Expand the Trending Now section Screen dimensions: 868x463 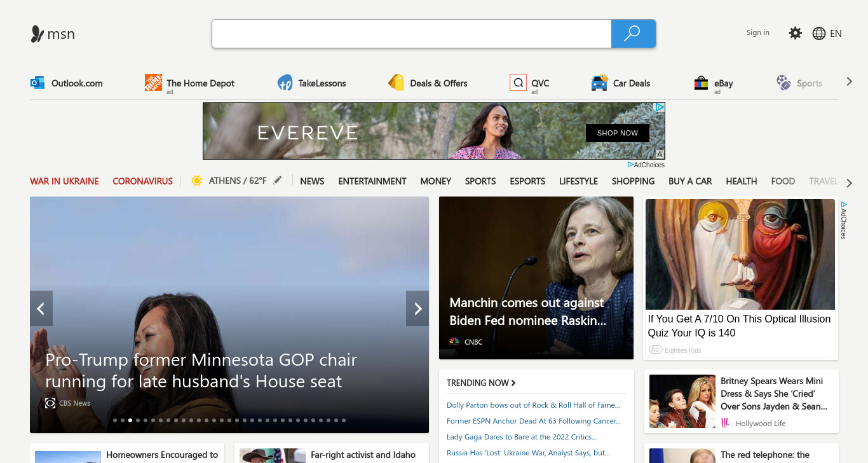point(481,383)
